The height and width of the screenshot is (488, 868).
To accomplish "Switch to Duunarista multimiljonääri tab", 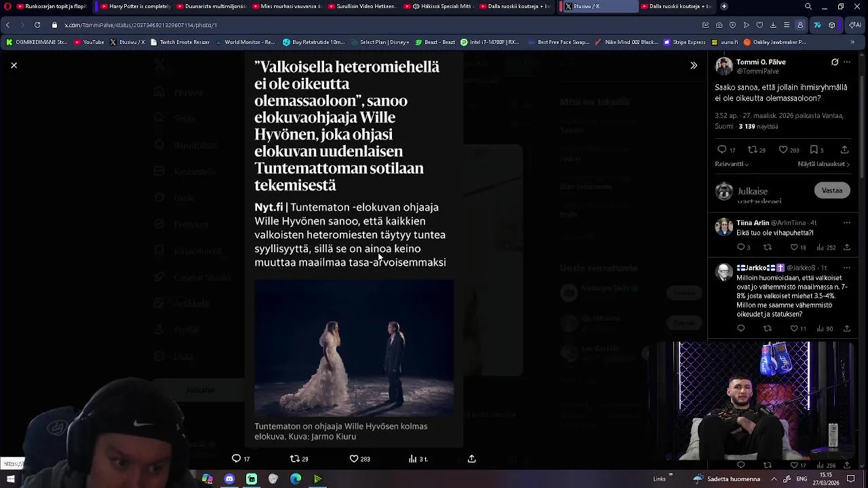I will (213, 6).
